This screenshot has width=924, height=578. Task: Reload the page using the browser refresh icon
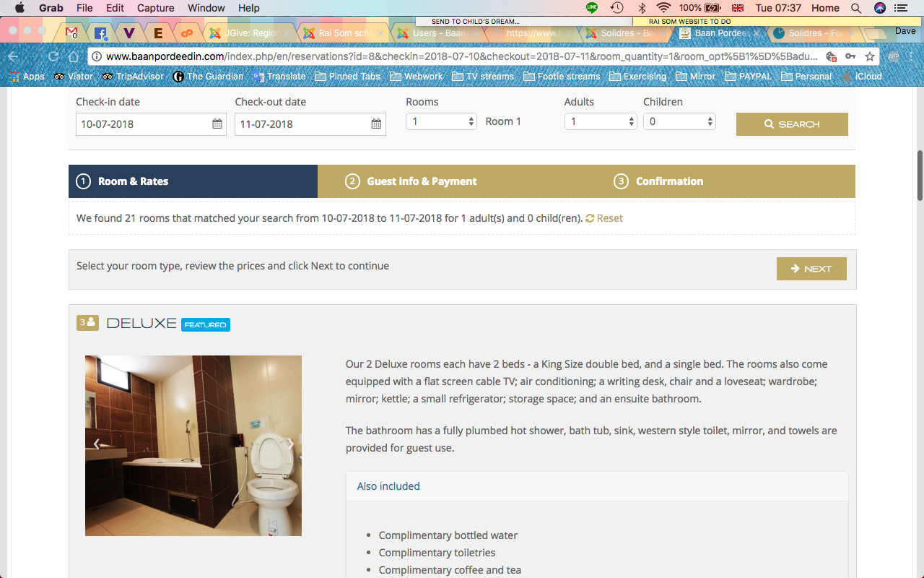(x=53, y=56)
